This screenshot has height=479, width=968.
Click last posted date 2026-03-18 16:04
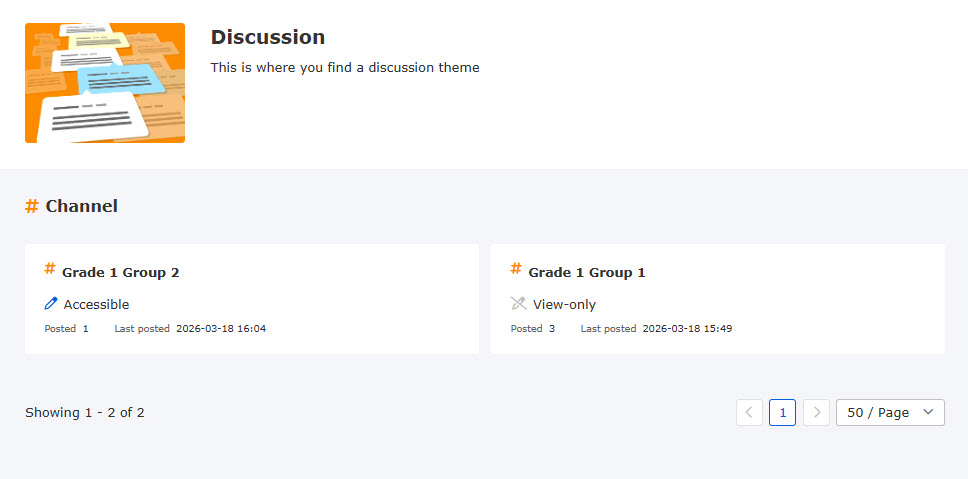[x=221, y=328]
